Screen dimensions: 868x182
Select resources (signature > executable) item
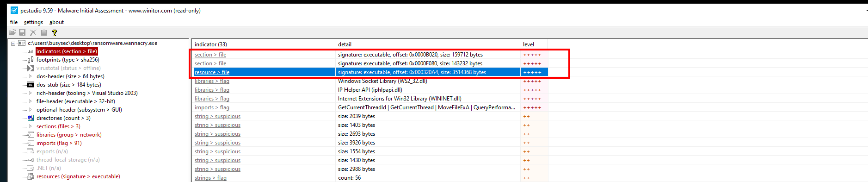coord(78,176)
